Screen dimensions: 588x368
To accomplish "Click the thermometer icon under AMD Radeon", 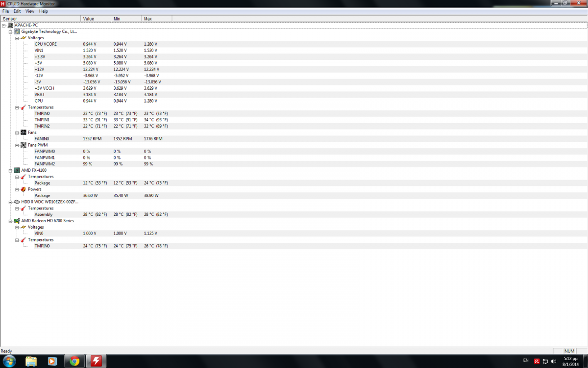I will (23, 240).
